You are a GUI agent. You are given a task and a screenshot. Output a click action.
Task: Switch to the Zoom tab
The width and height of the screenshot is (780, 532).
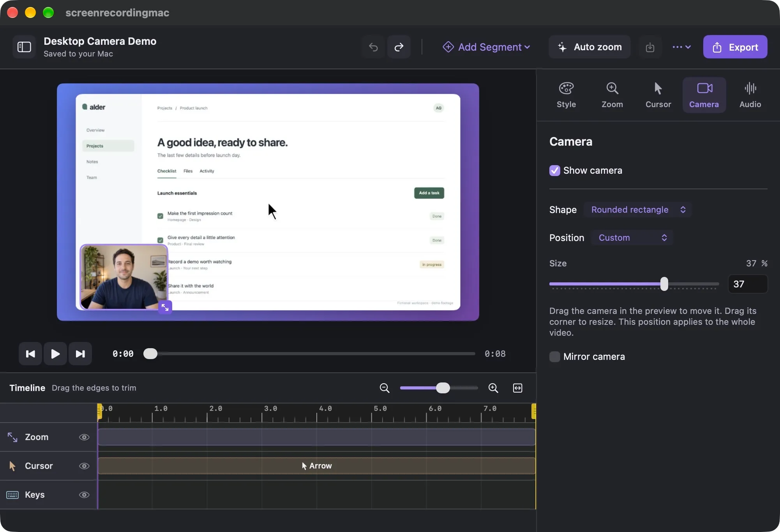point(612,95)
